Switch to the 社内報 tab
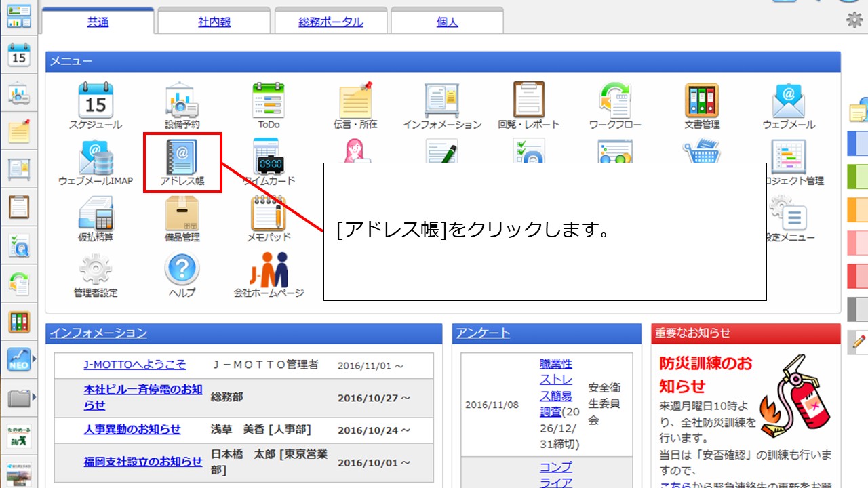This screenshot has height=488, width=868. click(x=214, y=22)
